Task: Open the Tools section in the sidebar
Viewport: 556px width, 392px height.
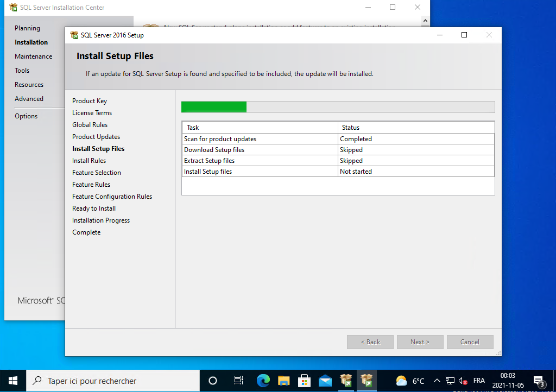Action: point(22,71)
